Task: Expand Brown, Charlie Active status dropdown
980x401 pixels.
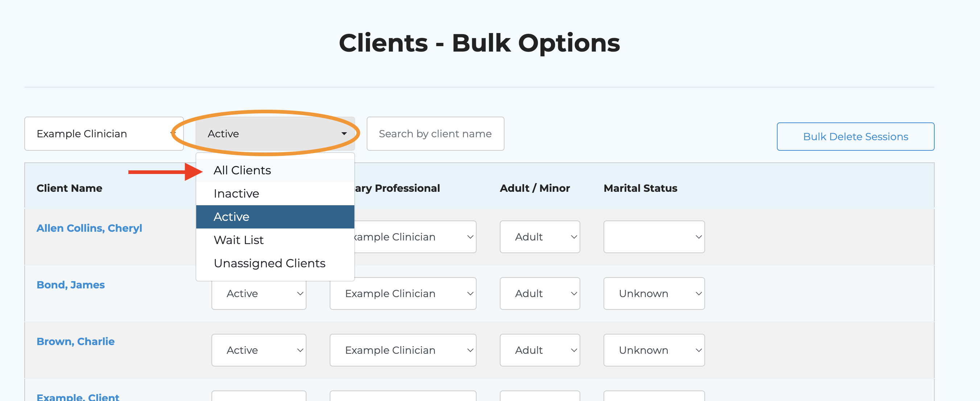Action: click(x=259, y=351)
